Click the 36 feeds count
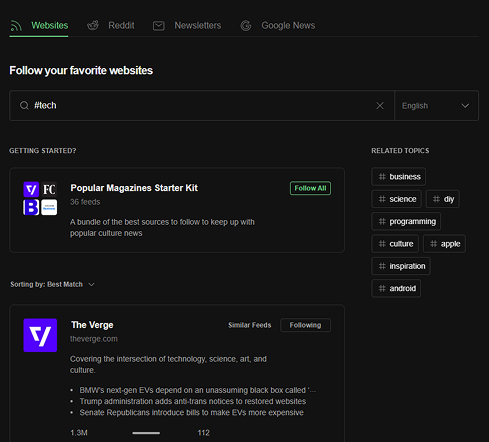Viewport: 489px width, 442px height. [85, 202]
